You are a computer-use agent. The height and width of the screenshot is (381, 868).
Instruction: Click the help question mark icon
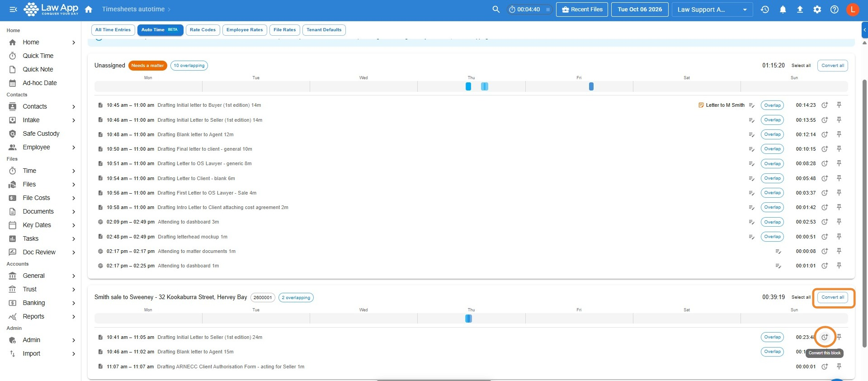pos(834,10)
